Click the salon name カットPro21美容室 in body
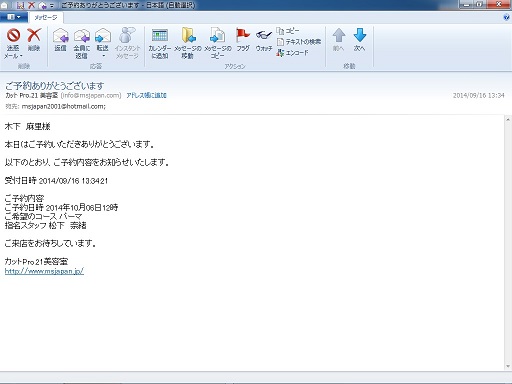The height and width of the screenshot is (384, 512). [x=36, y=262]
